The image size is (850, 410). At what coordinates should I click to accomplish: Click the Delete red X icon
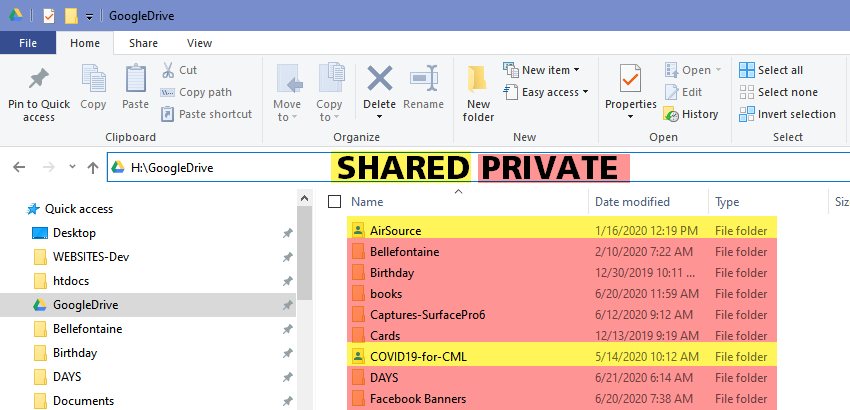(x=379, y=79)
